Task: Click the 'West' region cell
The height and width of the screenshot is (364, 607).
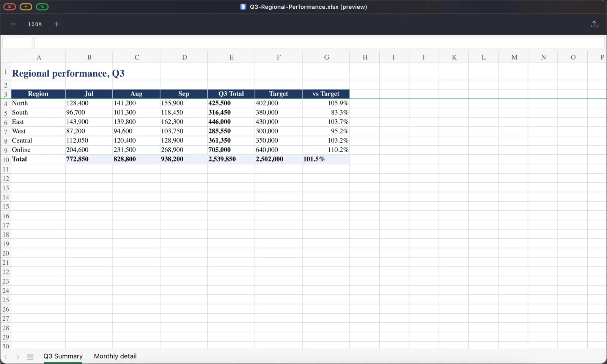Action: click(38, 131)
